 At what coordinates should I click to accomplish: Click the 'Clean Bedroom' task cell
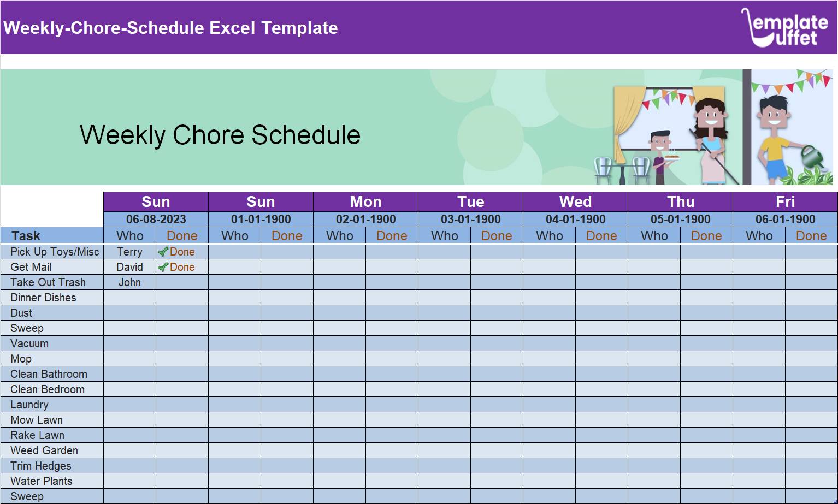[x=52, y=389]
